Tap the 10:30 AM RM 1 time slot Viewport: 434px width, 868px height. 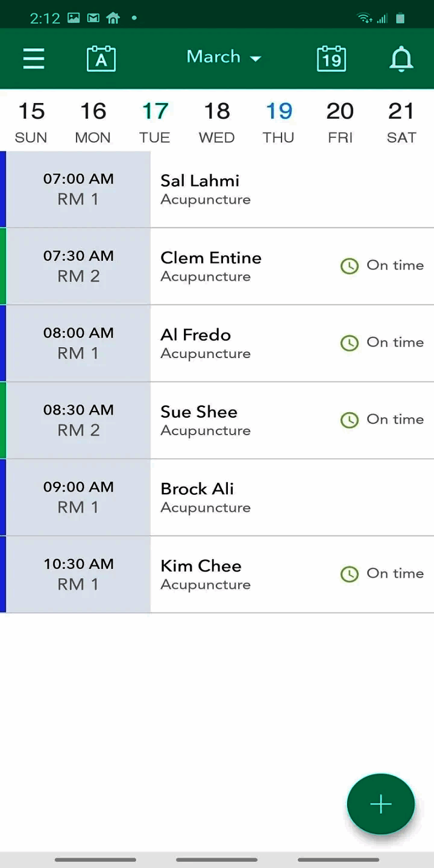(x=78, y=574)
